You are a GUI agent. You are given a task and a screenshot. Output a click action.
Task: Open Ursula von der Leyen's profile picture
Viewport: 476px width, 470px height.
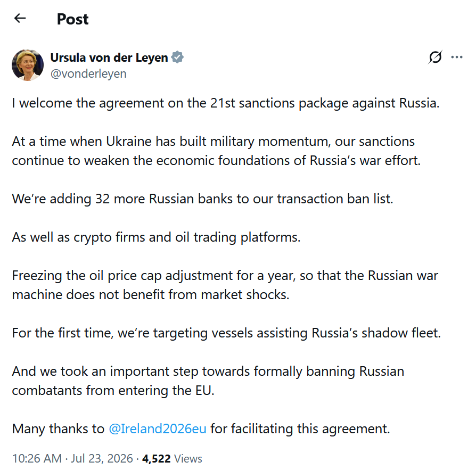click(28, 65)
